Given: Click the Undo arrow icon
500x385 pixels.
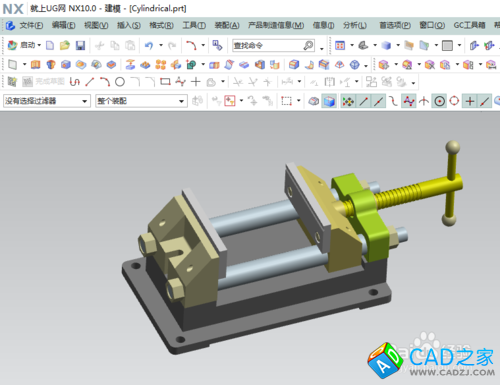Looking at the screenshot, I should [x=149, y=45].
